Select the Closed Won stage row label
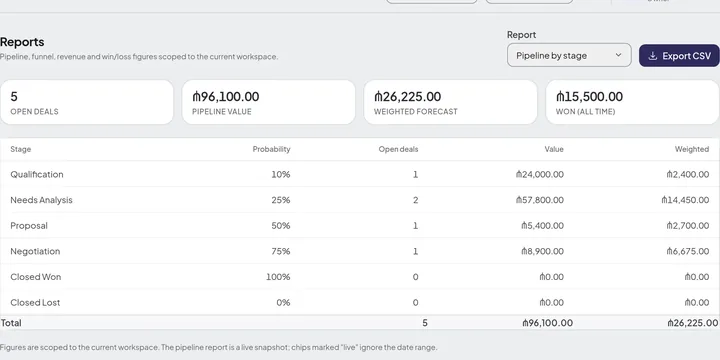The image size is (720, 360). pos(35,277)
